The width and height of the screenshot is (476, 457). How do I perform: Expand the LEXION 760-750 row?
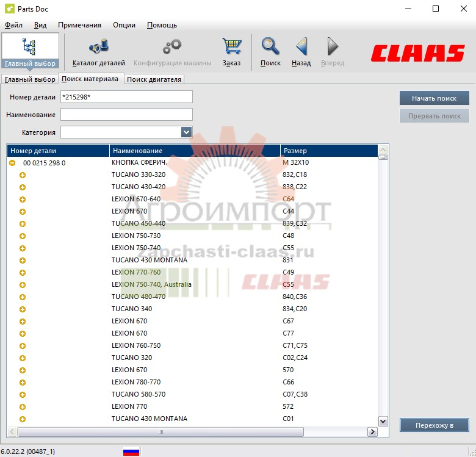pyautogui.click(x=23, y=346)
